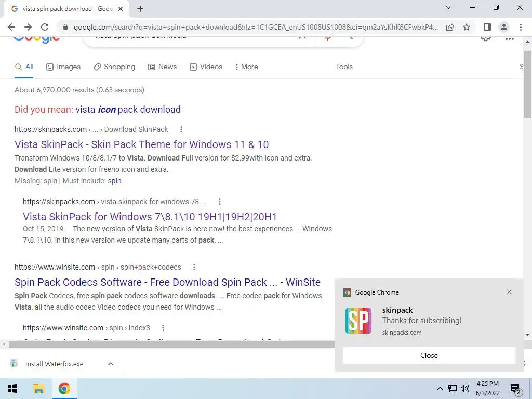
Task: Click 'vista icon pack download' suggestion
Action: click(128, 110)
